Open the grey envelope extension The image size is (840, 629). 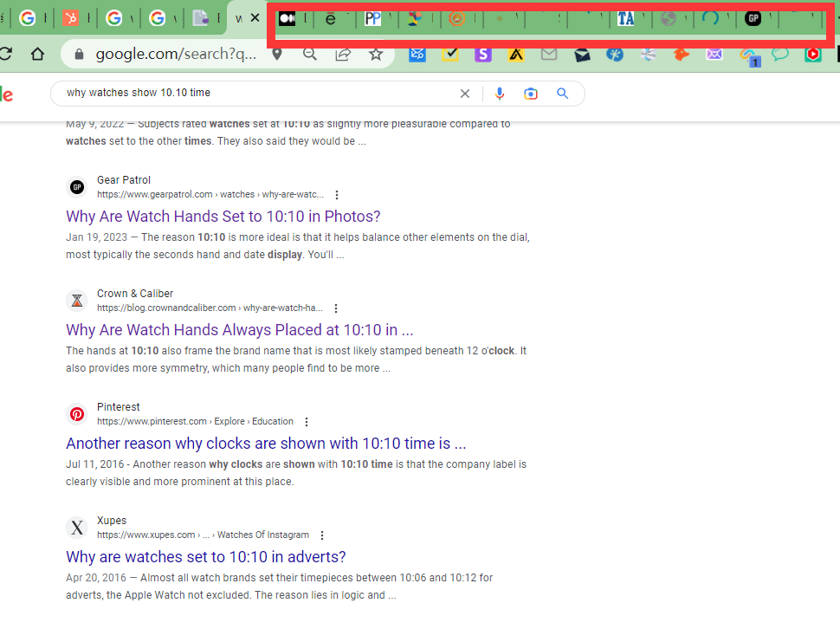coord(549,54)
